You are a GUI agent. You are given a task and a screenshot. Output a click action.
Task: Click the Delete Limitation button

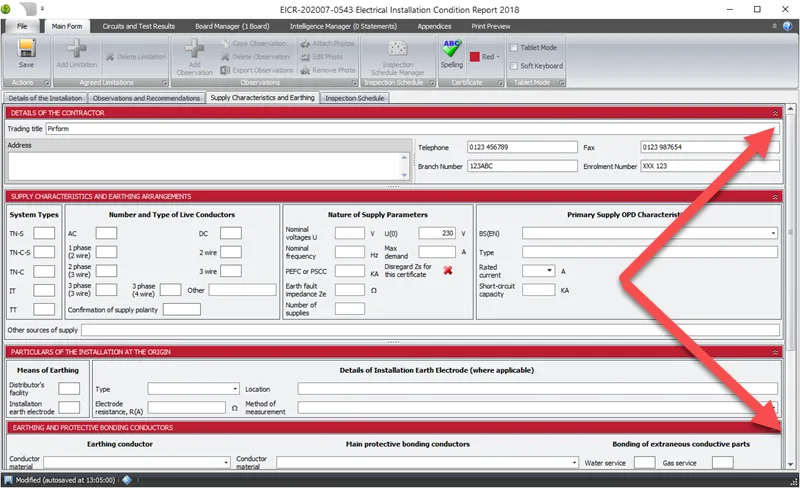[134, 57]
